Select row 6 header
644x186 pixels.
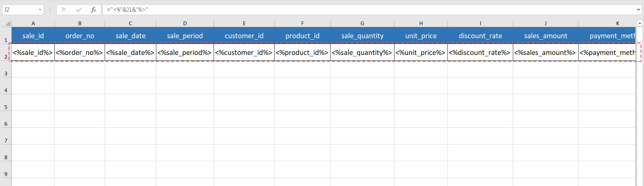pyautogui.click(x=6, y=119)
